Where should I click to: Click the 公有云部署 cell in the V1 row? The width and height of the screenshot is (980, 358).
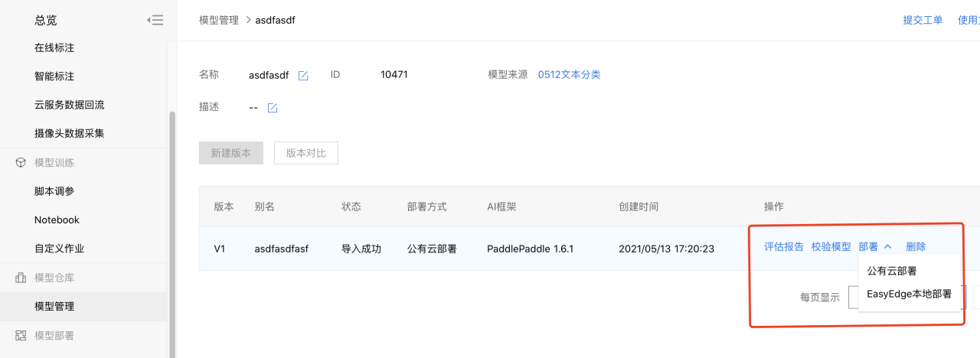pos(432,248)
